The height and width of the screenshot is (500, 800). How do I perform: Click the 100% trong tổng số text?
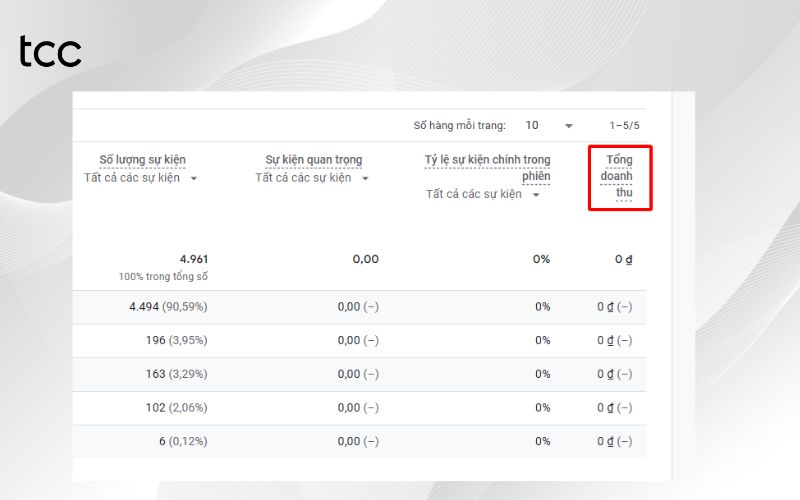[163, 277]
